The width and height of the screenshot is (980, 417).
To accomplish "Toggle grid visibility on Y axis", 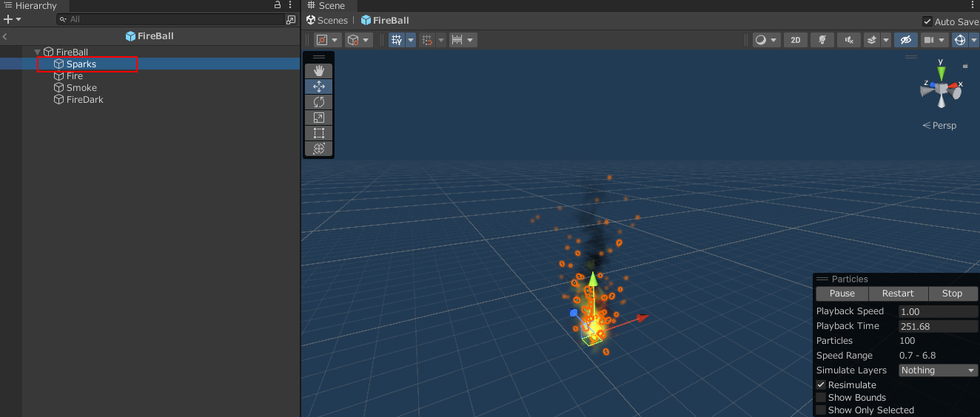I will 397,40.
